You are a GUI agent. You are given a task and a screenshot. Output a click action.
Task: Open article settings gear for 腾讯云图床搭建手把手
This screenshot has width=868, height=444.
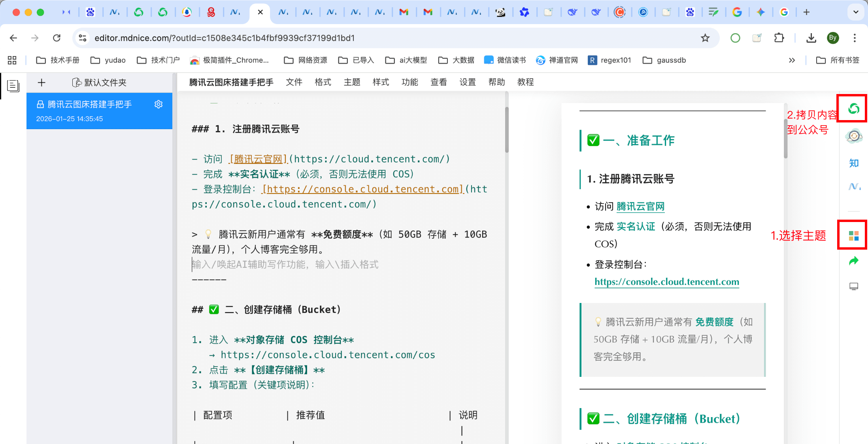[x=159, y=104]
